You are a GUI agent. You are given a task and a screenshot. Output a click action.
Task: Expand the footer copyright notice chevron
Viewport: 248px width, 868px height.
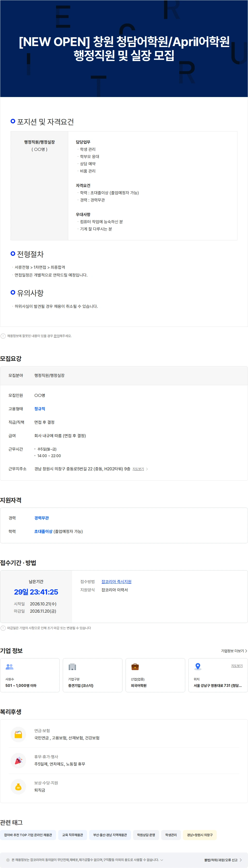click(162, 860)
